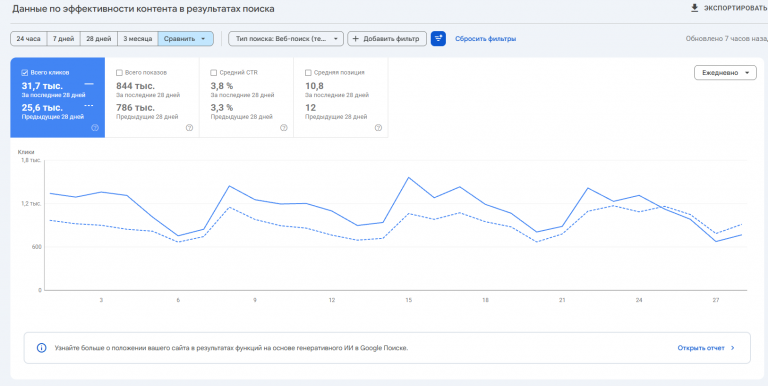768x386 pixels.
Task: Click the 3,3 % previous CTR value
Action: pyautogui.click(x=222, y=108)
